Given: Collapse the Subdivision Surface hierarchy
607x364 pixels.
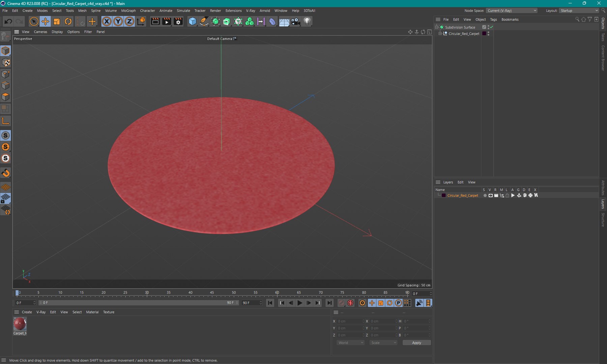Looking at the screenshot, I should (x=437, y=27).
